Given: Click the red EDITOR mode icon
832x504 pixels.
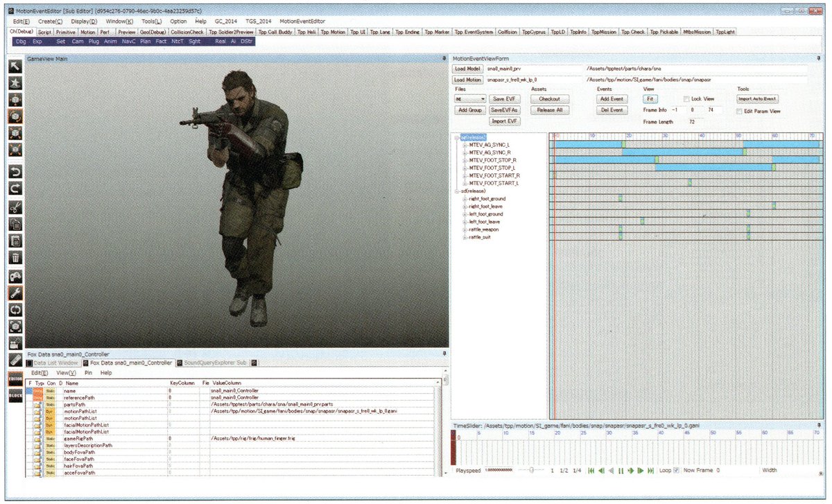Looking at the screenshot, I should click(x=15, y=379).
